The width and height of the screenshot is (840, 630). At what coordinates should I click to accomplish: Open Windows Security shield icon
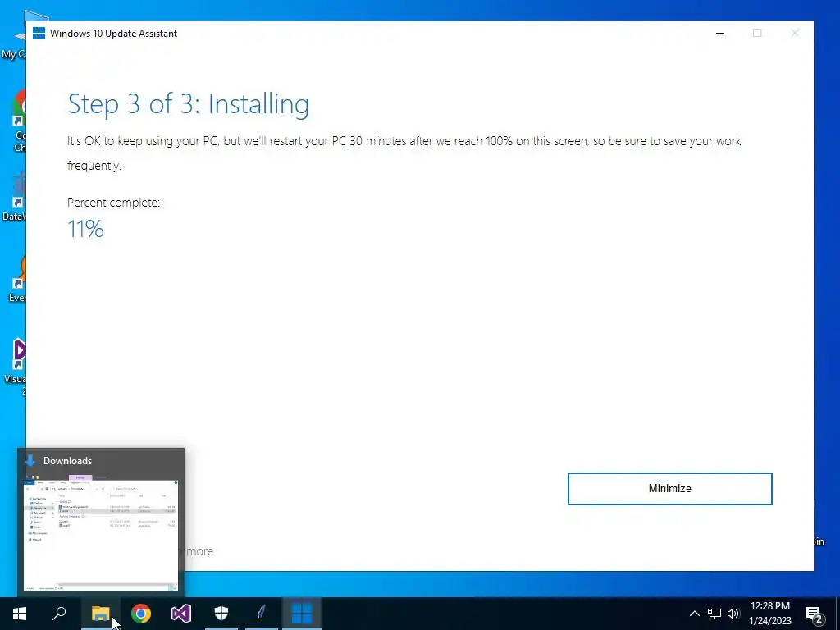[221, 614]
